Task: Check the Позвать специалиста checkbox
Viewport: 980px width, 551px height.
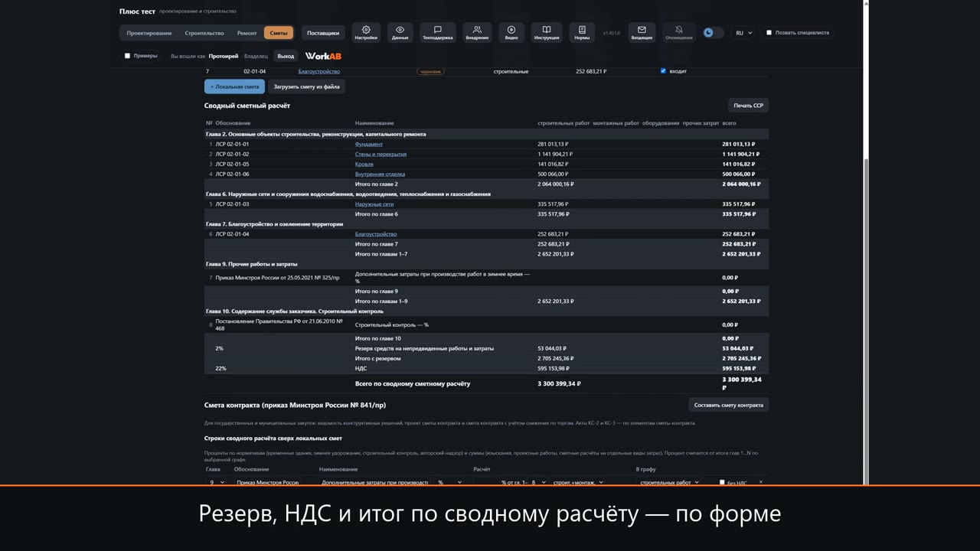Action: pos(769,33)
